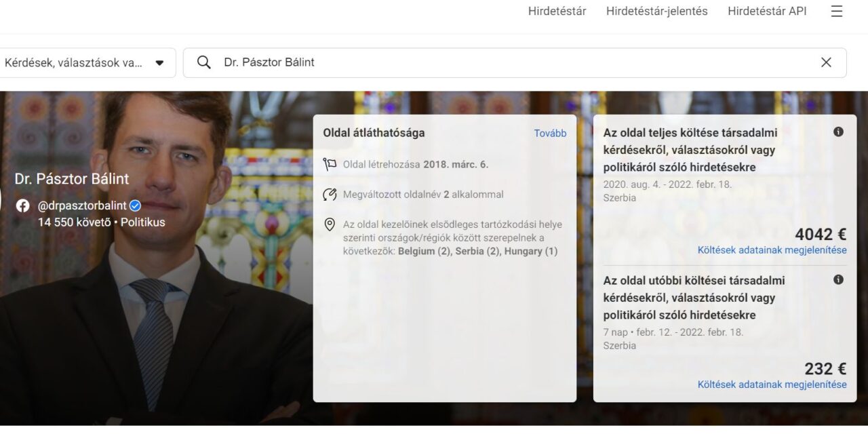Click the Dr. Pásztor Bálint page name
Image resolution: width=868 pixels, height=434 pixels.
pos(71,178)
